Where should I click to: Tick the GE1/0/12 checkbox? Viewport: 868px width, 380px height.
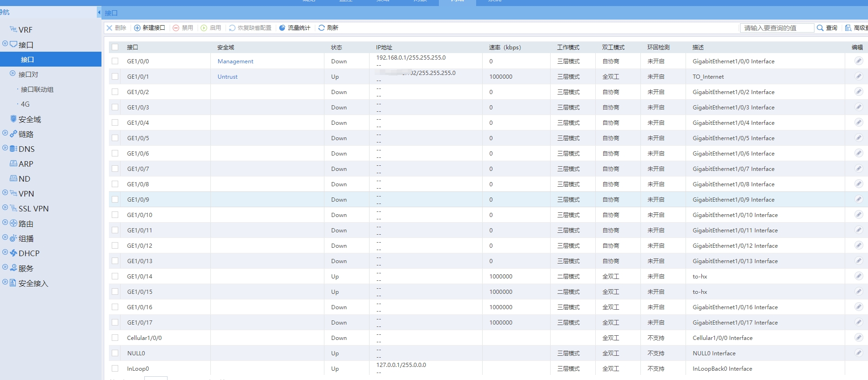[x=115, y=245]
